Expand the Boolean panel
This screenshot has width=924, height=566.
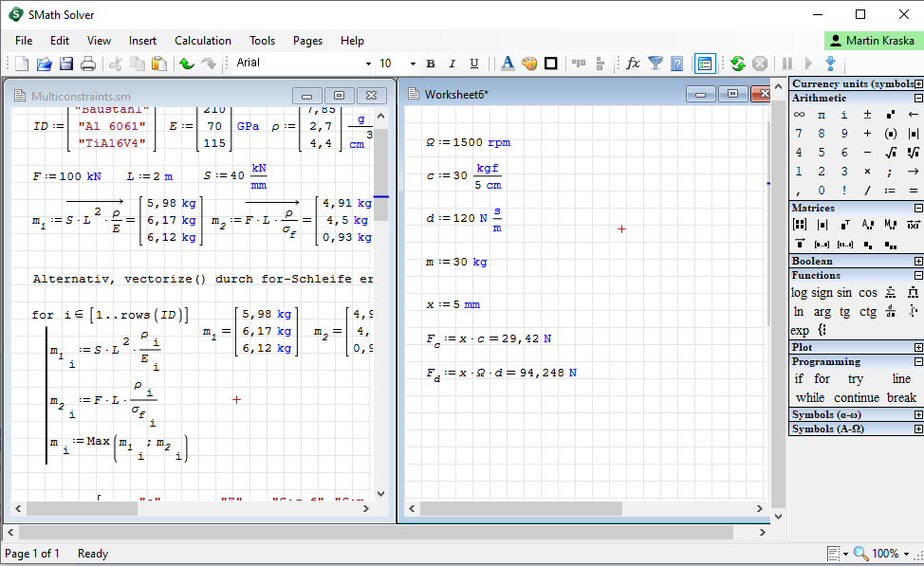(917, 261)
